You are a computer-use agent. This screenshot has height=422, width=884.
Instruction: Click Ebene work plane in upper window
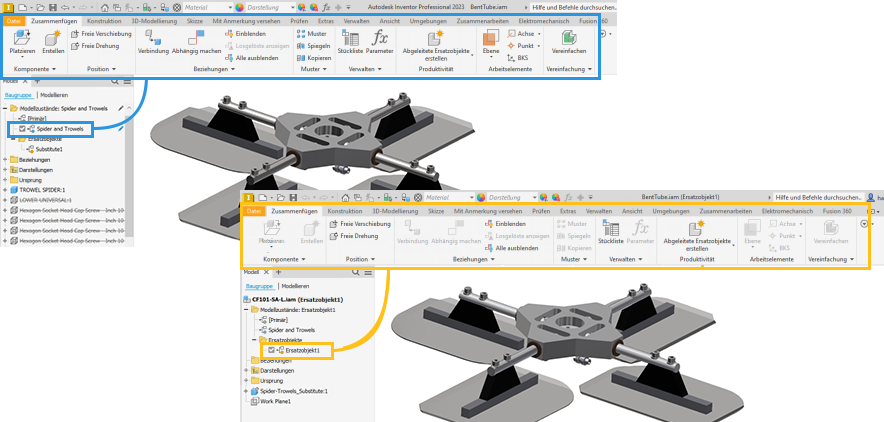[490, 43]
